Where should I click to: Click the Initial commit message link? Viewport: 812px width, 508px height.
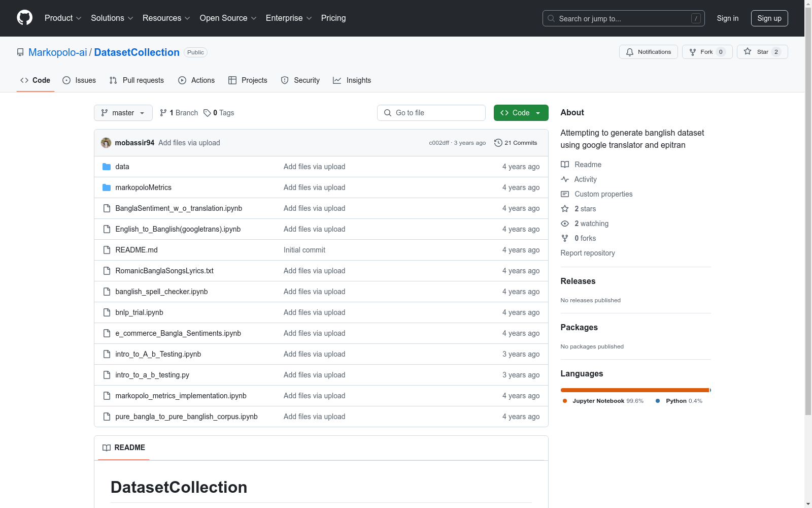(x=304, y=250)
